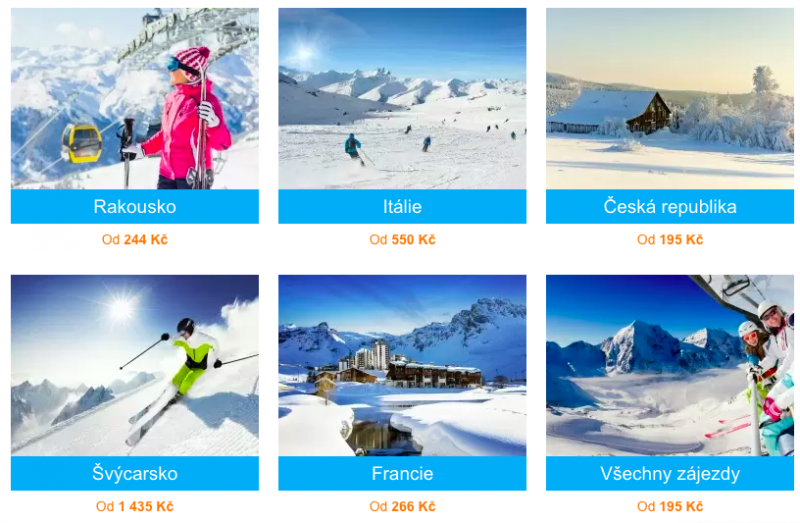Click the yellow gondola in Rakousko image
The image size is (800, 523).
tap(82, 143)
